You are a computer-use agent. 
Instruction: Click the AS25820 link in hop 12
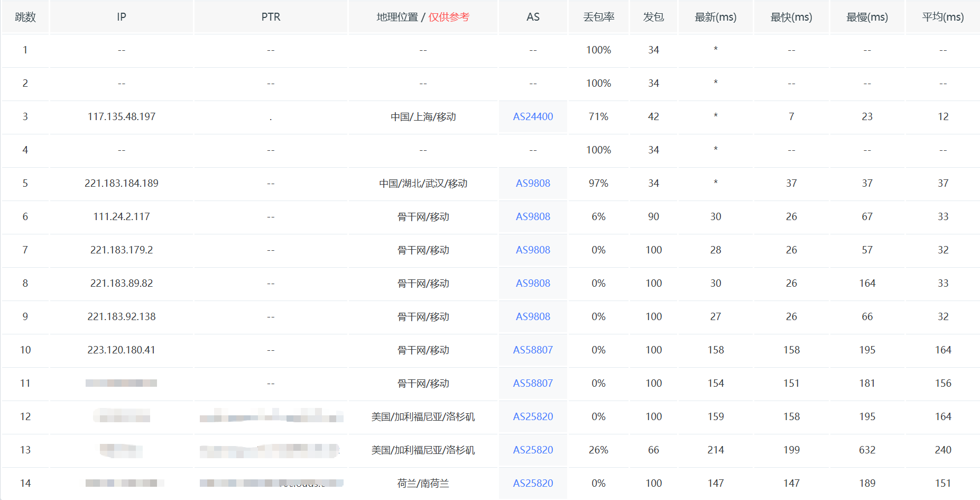[x=533, y=416]
